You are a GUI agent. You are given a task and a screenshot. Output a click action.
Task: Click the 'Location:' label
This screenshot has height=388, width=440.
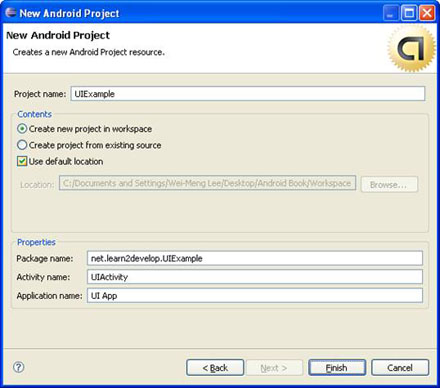coord(37,185)
